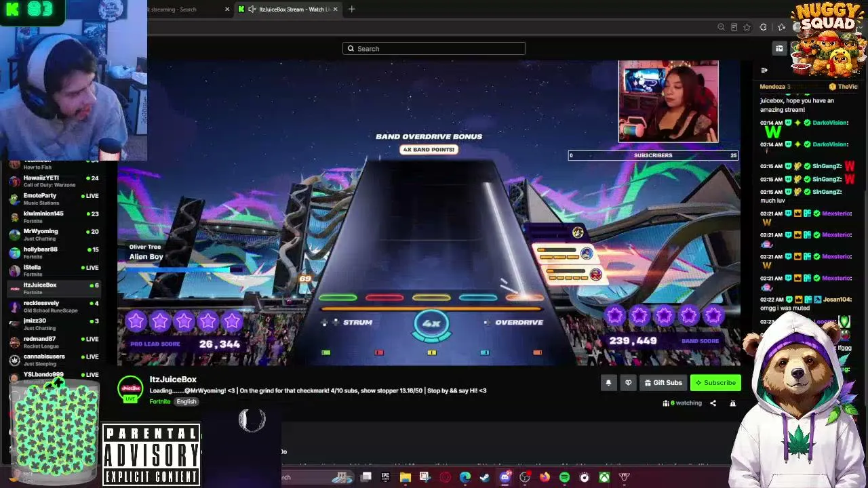Open browser favorites list icon
The width and height of the screenshot is (868, 488).
tap(781, 27)
